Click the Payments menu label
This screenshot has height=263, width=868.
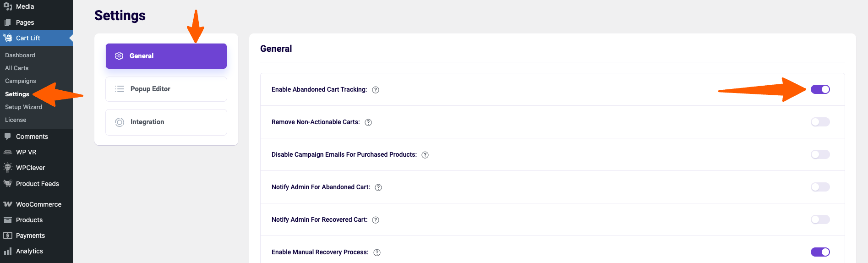point(31,236)
